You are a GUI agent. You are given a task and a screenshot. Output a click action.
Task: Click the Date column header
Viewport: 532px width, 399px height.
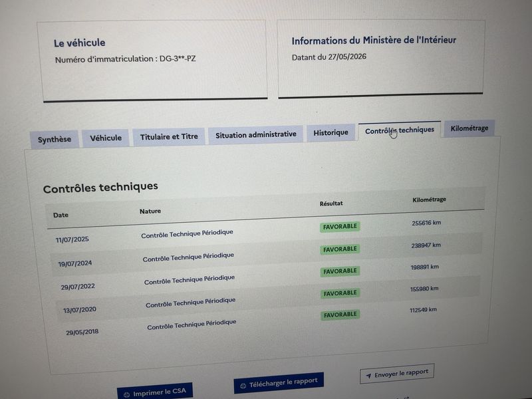point(61,215)
